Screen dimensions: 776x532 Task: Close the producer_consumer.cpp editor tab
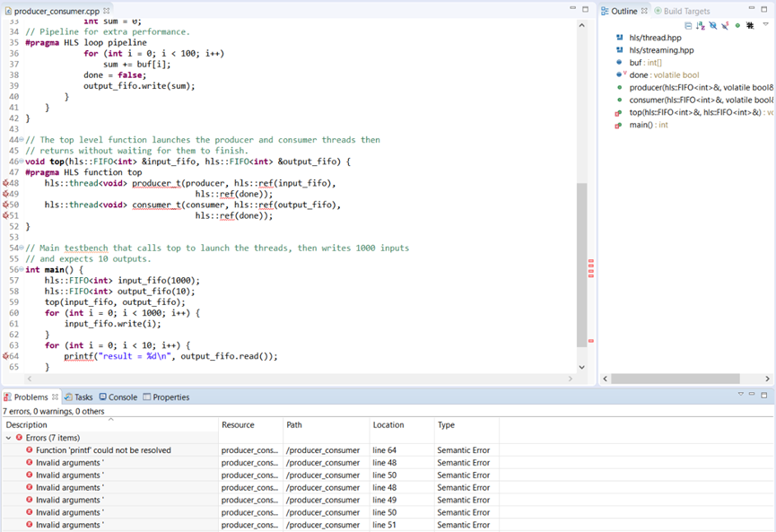tap(106, 11)
